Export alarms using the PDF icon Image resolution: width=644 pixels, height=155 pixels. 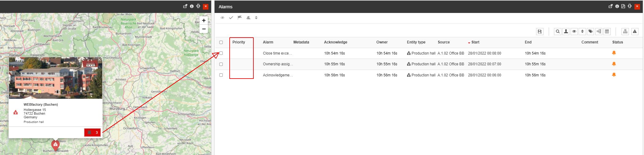point(623,6)
